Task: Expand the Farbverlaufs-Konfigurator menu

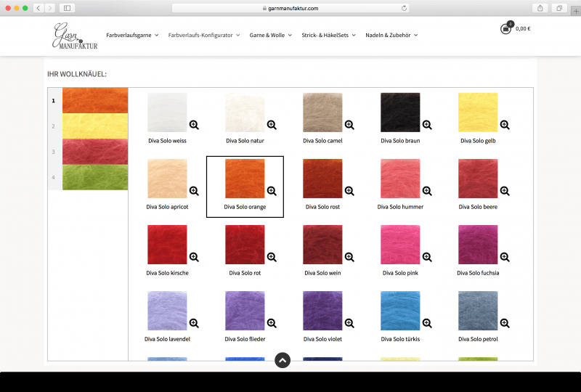Action: tap(204, 35)
